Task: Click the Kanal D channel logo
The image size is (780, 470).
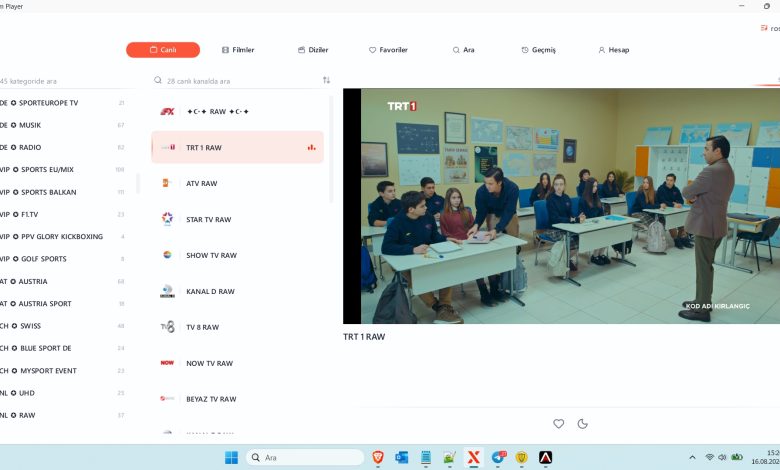Action: [167, 291]
